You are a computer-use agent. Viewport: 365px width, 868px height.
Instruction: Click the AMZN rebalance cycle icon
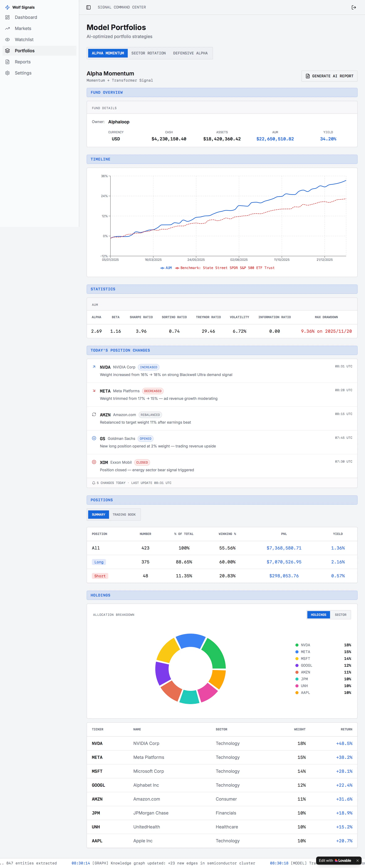94,415
